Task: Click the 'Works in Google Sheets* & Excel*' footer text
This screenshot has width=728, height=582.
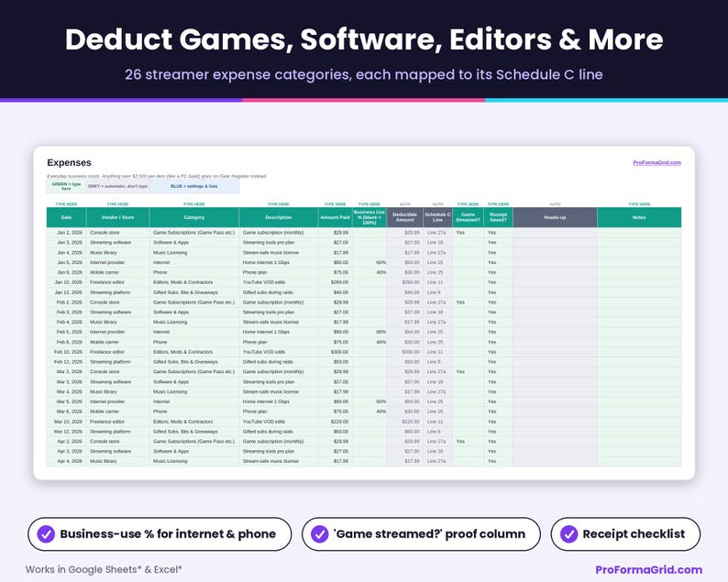Action: point(104,569)
